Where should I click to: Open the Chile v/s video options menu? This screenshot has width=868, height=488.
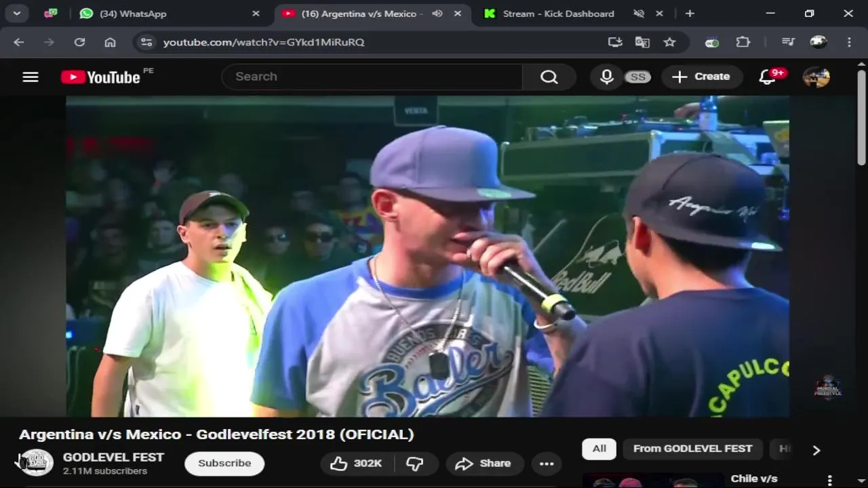[829, 480]
